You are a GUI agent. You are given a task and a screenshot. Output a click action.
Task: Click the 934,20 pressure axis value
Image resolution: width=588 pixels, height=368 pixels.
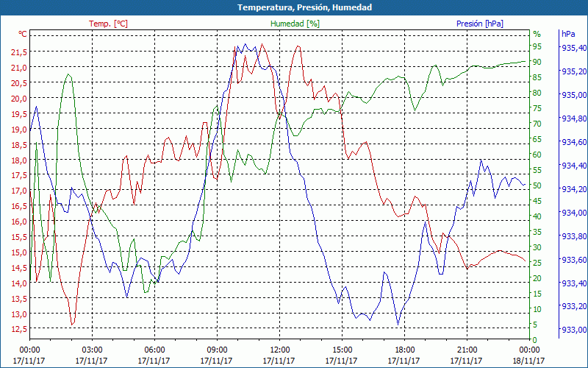(573, 189)
